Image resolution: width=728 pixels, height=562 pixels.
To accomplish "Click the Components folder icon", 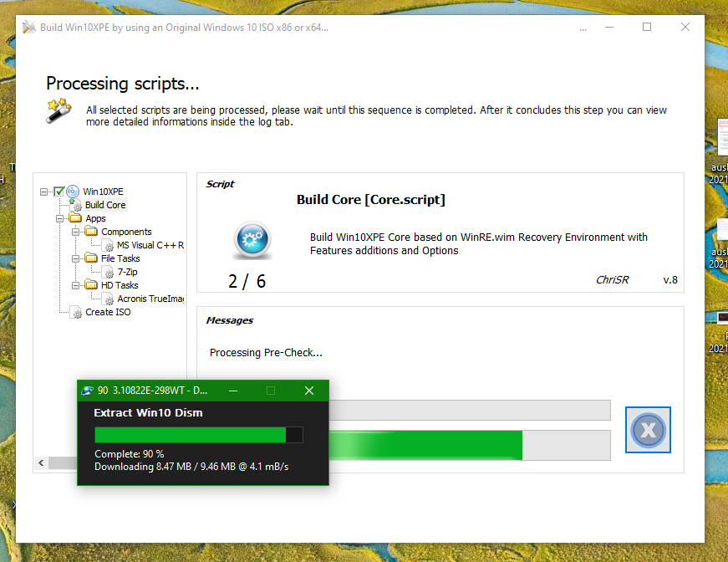I will tap(91, 232).
